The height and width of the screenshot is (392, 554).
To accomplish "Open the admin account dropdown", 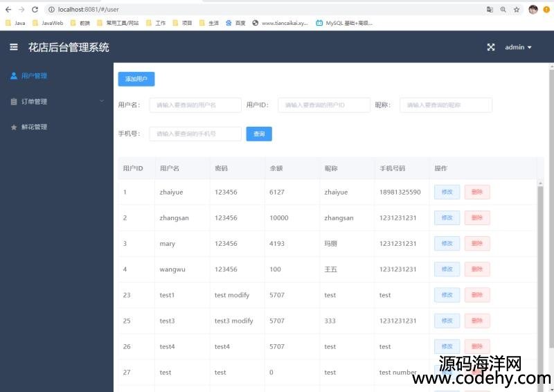I will pos(518,47).
